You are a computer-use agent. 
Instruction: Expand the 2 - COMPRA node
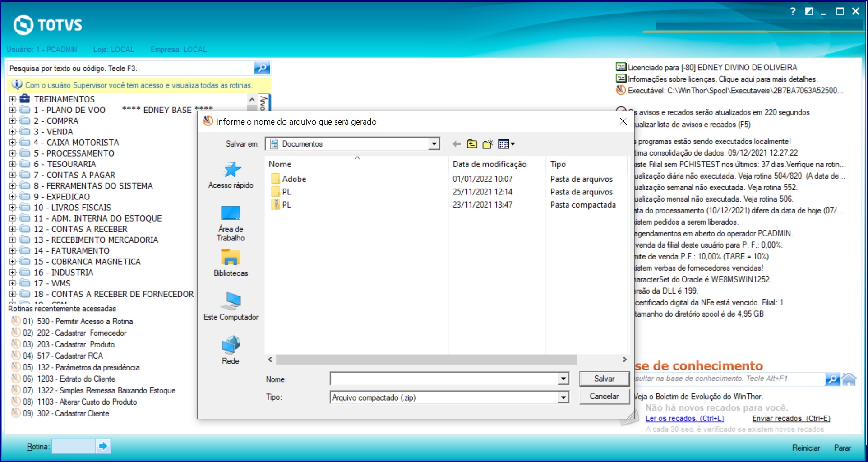coord(13,121)
